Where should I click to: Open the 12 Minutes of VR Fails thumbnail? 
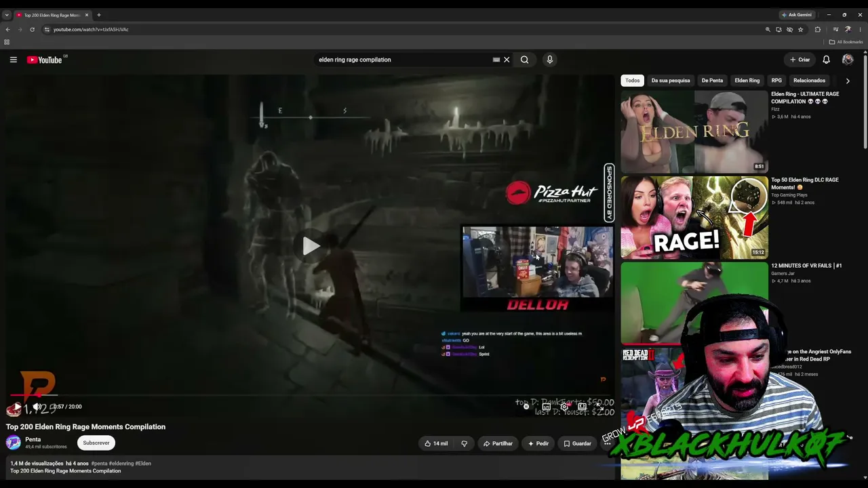[x=694, y=303]
